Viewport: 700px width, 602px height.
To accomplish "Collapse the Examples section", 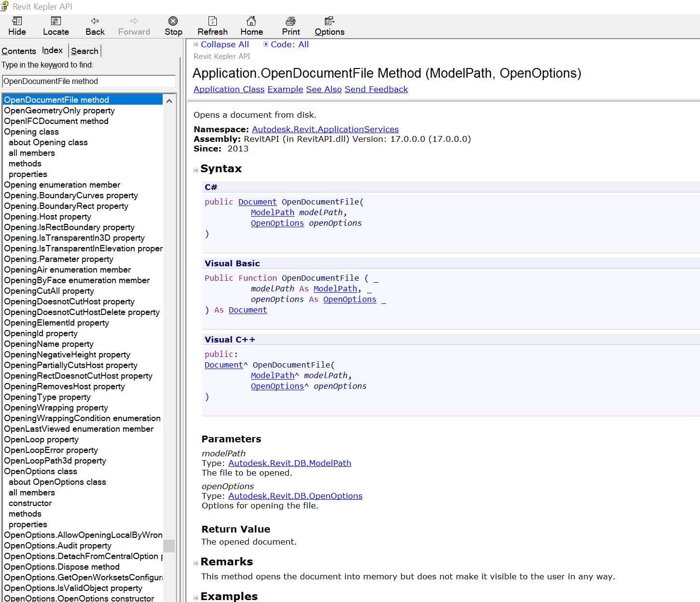I will click(196, 598).
